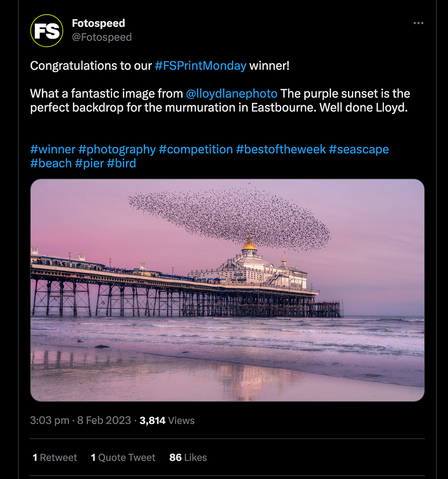The height and width of the screenshot is (479, 448).
Task: Follow the #bestoftheweek hashtag link
Action: 281,149
